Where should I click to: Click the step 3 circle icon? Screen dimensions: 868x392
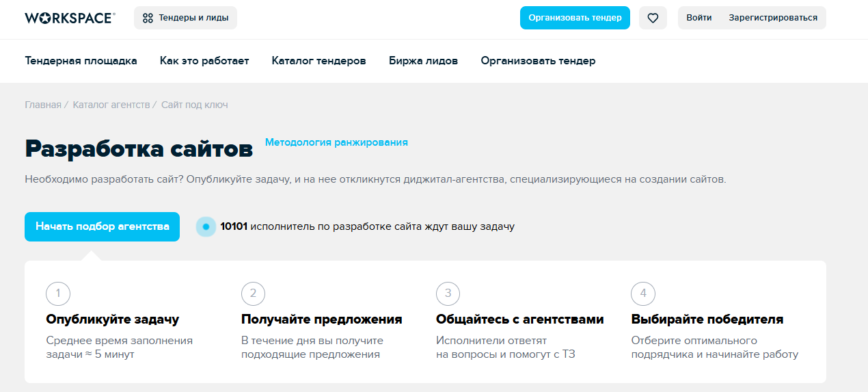pos(448,294)
